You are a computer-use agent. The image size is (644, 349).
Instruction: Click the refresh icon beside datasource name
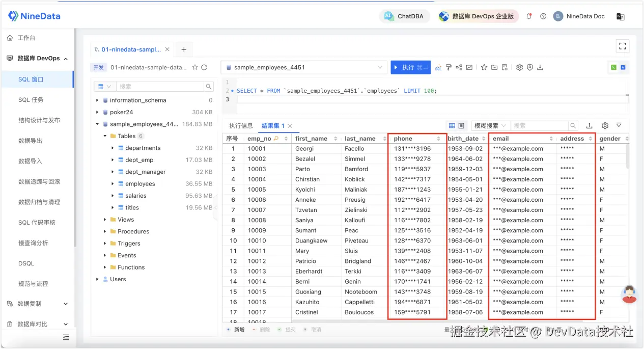click(204, 67)
